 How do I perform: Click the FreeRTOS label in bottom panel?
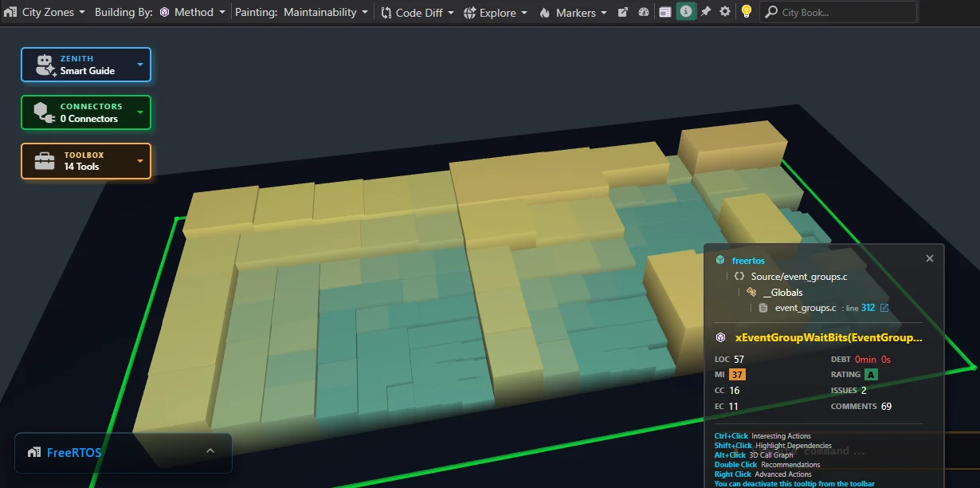pos(74,452)
